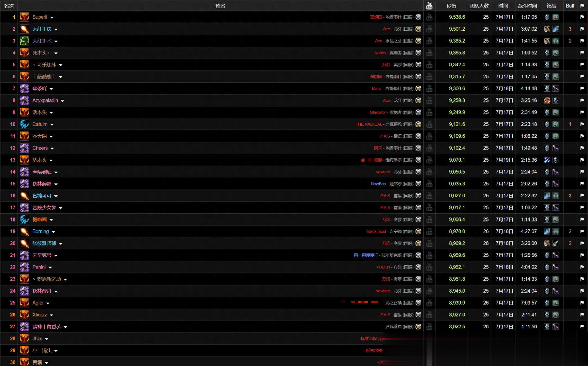Click class icon next to 大红手术
The image size is (588, 366).
[24, 41]
